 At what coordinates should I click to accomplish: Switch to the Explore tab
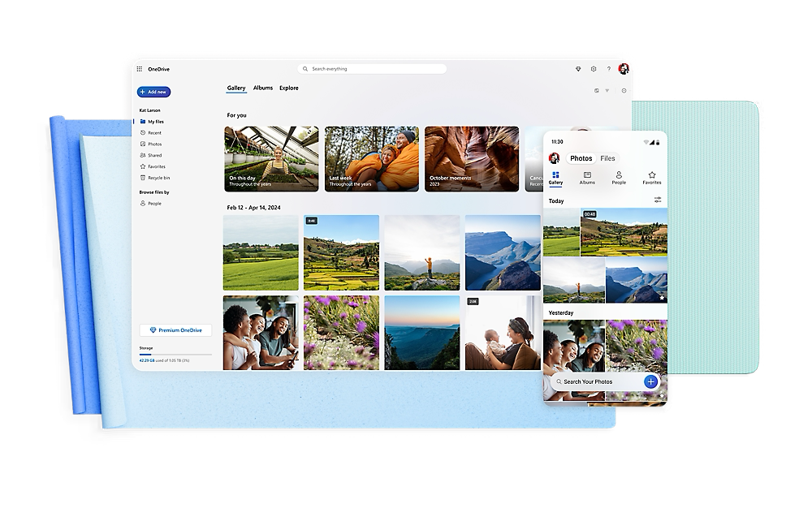point(288,88)
